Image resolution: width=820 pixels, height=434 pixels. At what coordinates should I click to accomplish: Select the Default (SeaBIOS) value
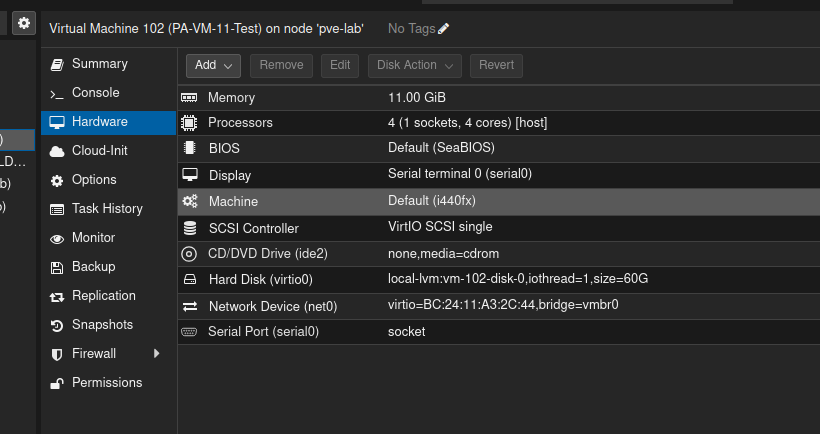click(x=441, y=148)
